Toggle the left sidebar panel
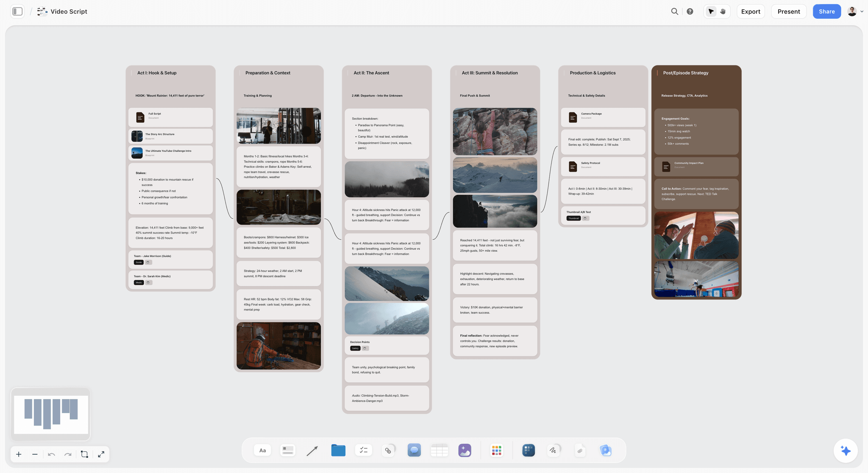 click(17, 11)
